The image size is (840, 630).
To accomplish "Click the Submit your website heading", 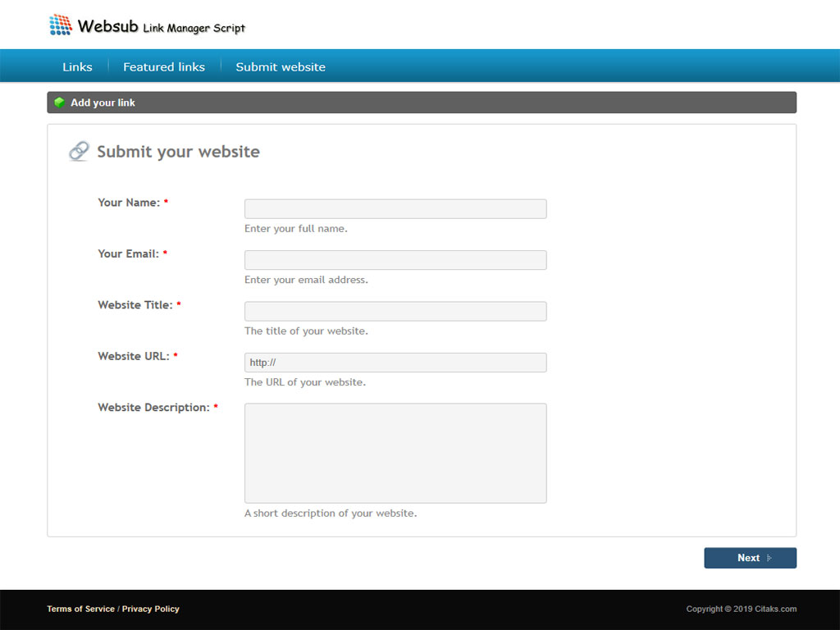I will pyautogui.click(x=177, y=151).
